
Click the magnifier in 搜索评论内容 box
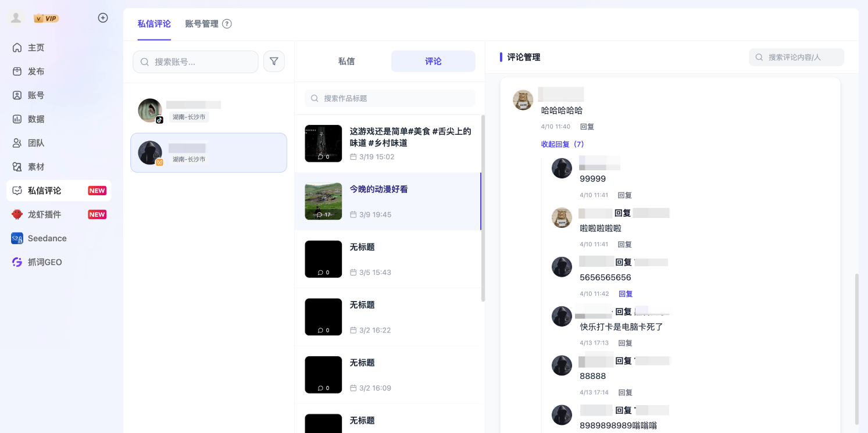(x=759, y=57)
